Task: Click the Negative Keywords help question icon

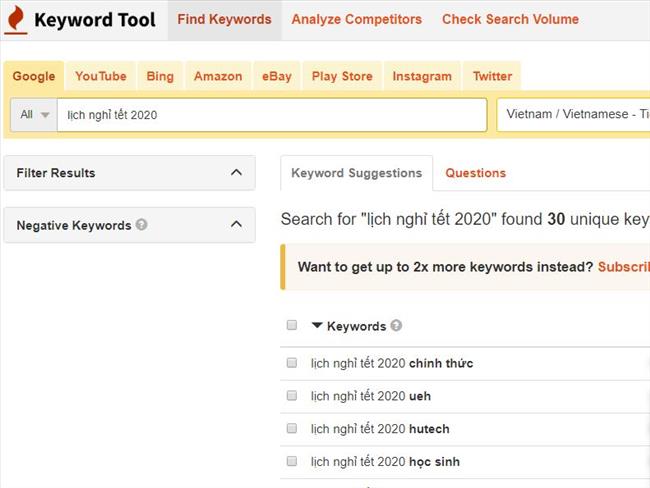Action: pos(141,225)
